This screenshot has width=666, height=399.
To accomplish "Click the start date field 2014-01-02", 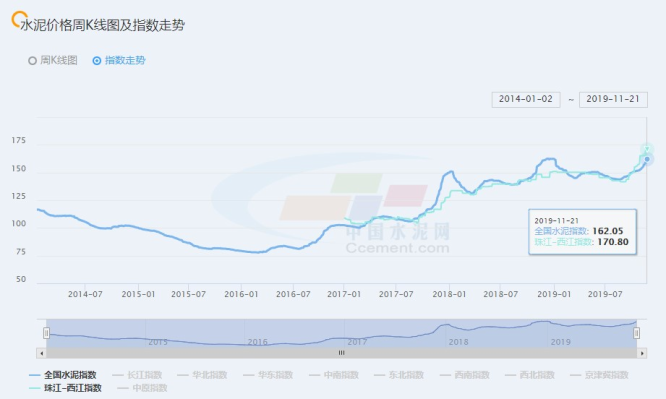I will [x=526, y=99].
